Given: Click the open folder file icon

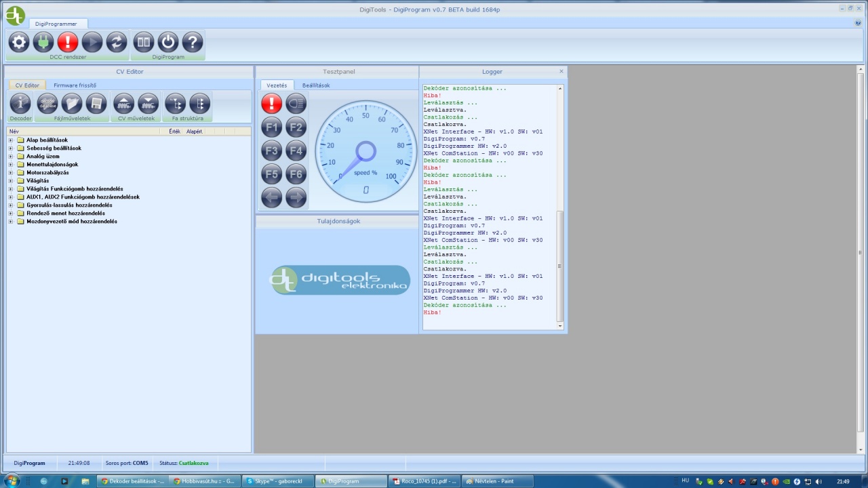Looking at the screenshot, I should pyautogui.click(x=72, y=104).
